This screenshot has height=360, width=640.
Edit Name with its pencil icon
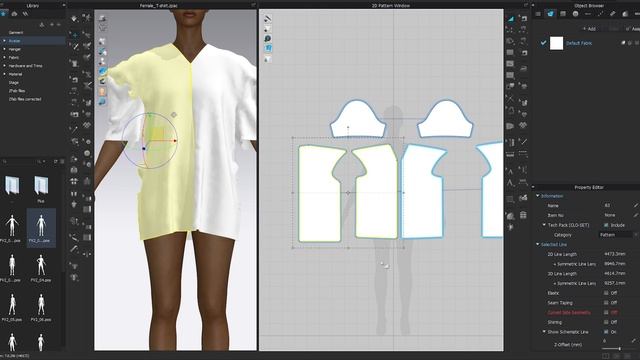636,205
